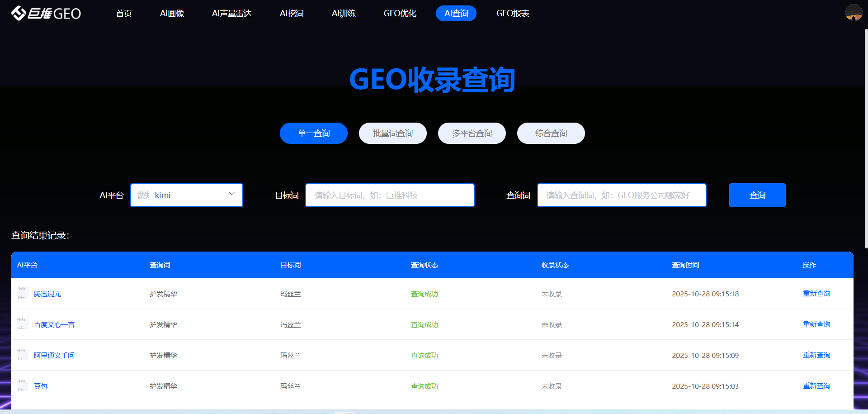The width and height of the screenshot is (868, 414).
Task: Click the 腾讯混元 platform icon
Action: (22, 294)
